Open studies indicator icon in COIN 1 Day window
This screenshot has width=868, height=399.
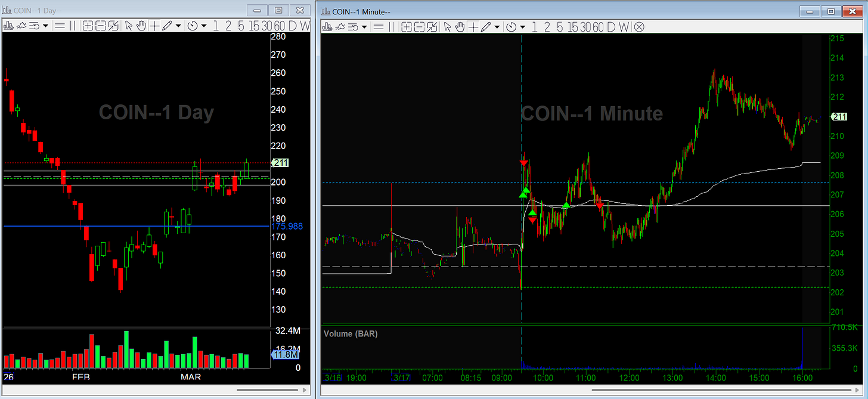click(21, 26)
